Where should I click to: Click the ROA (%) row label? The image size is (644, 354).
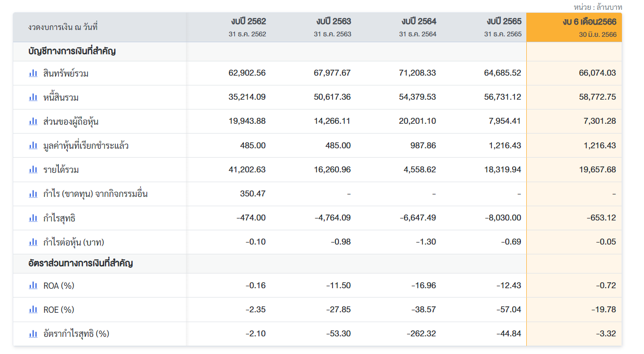(59, 286)
